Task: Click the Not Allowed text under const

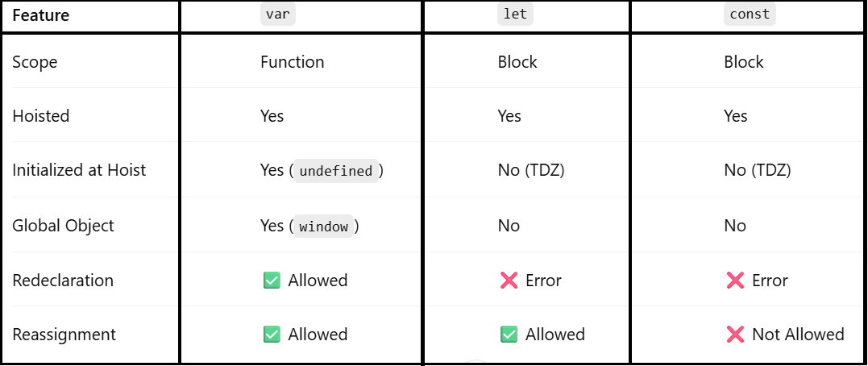Action: [x=798, y=335]
